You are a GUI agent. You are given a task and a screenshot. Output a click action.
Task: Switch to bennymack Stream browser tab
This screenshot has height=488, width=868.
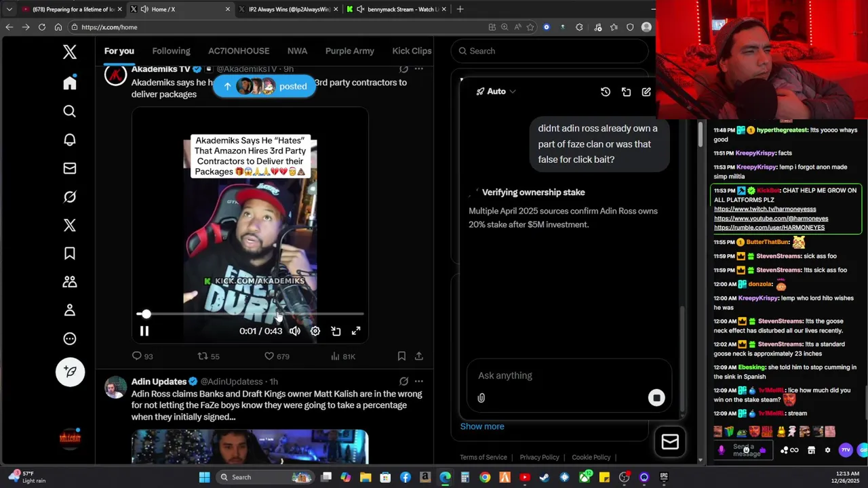coord(396,9)
